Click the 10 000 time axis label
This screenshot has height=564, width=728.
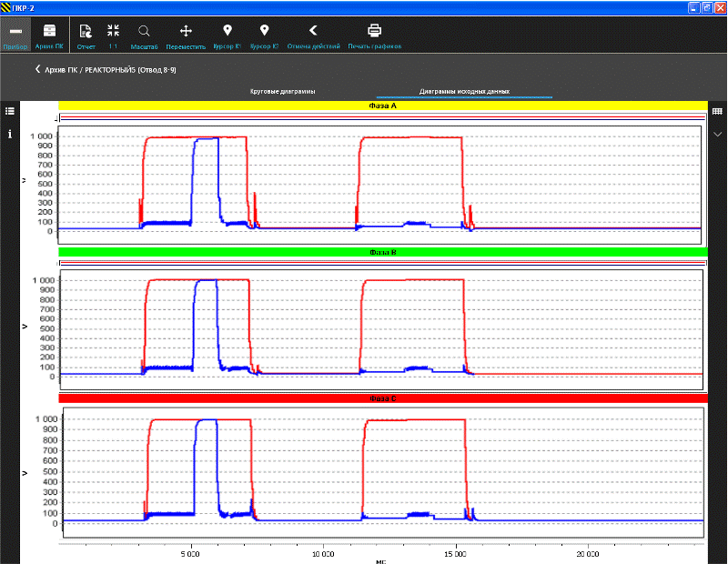point(323,554)
